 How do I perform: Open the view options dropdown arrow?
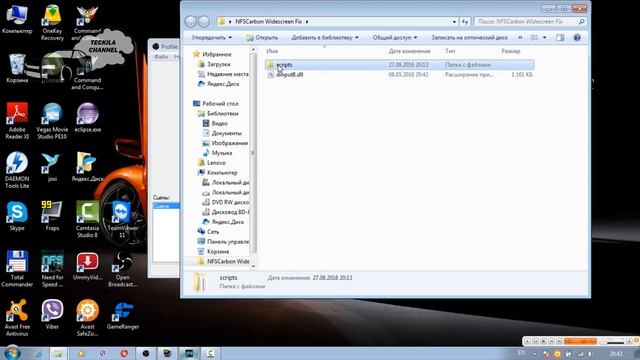pos(544,38)
